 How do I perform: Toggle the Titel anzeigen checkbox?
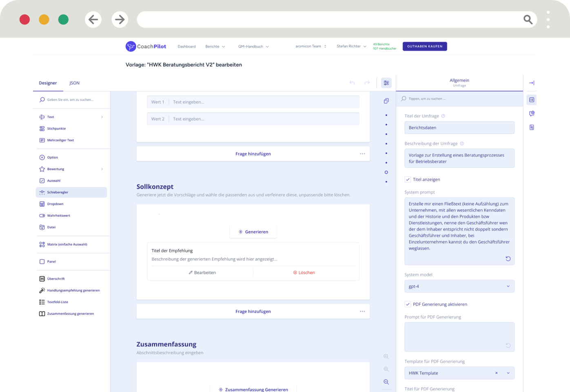(x=408, y=179)
